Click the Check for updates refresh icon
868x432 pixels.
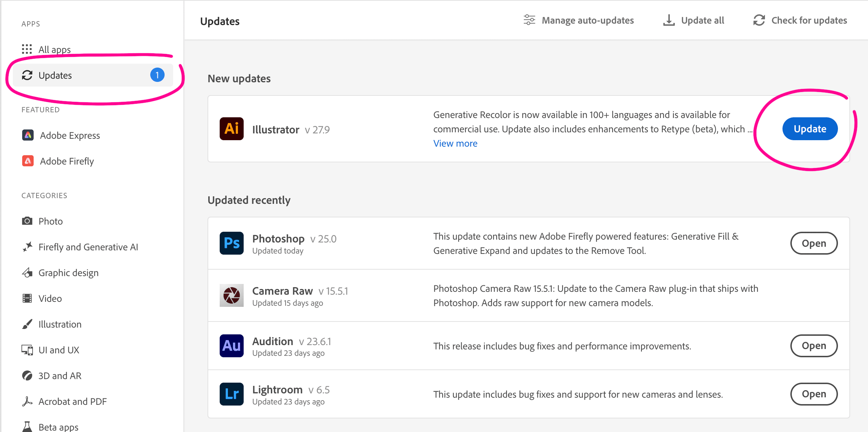click(x=759, y=20)
